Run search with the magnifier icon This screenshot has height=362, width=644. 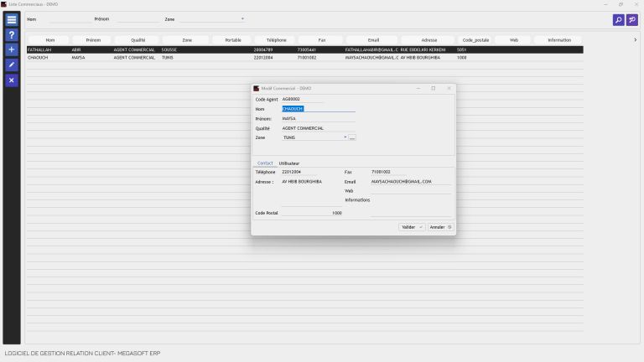tap(618, 20)
